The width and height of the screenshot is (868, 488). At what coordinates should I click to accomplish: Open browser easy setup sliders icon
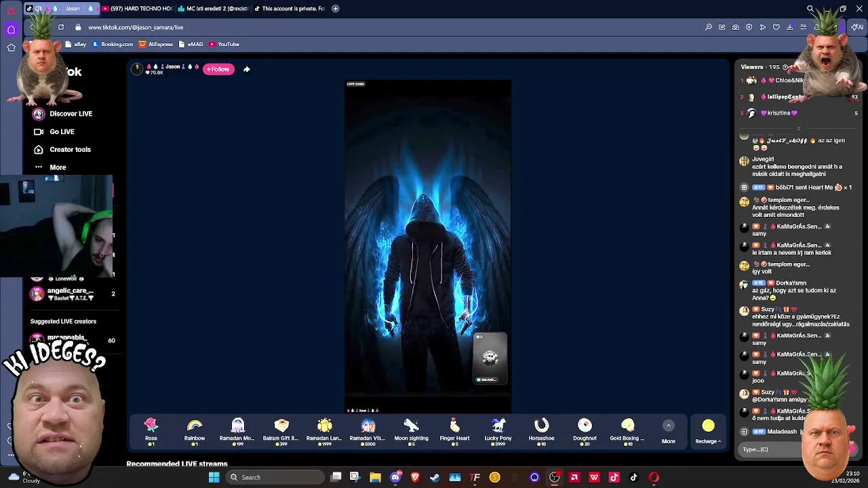coord(804,27)
